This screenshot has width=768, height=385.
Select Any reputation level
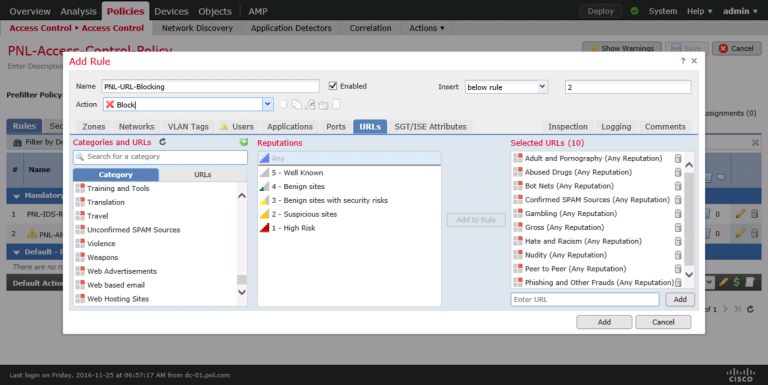tap(349, 158)
